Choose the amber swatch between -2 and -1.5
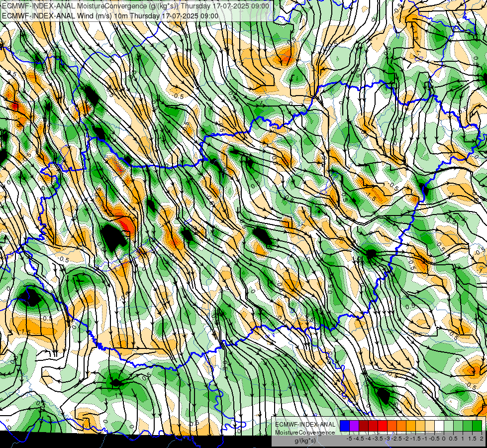This screenshot has width=487, height=448. click(411, 426)
